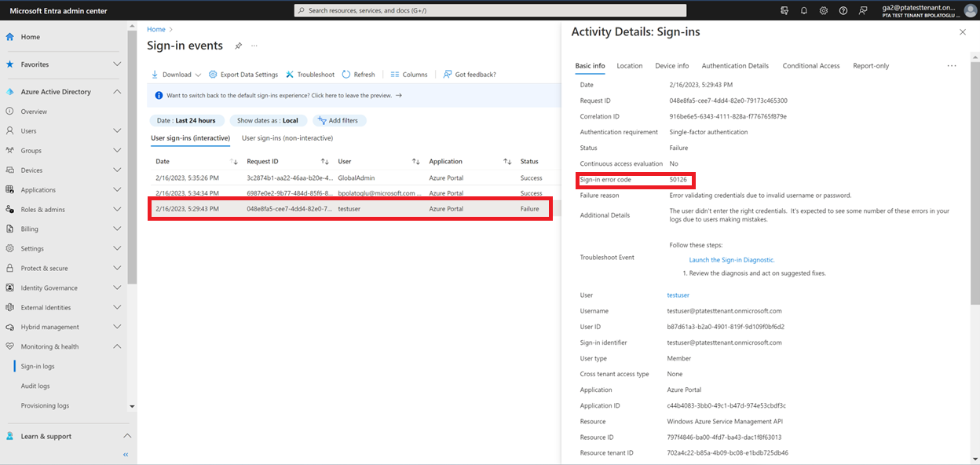
Task: Collapse the Azure Active Directory section
Action: (x=117, y=92)
